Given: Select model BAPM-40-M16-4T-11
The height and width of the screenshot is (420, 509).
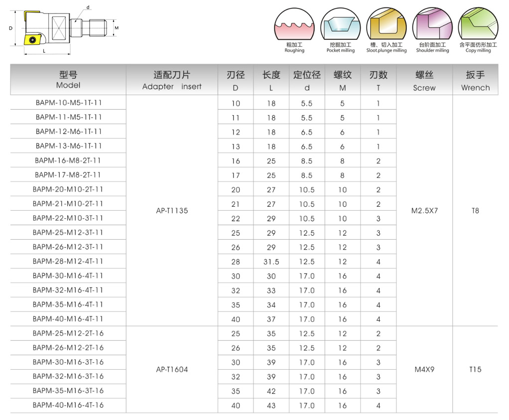Looking at the screenshot, I should 68,319.
